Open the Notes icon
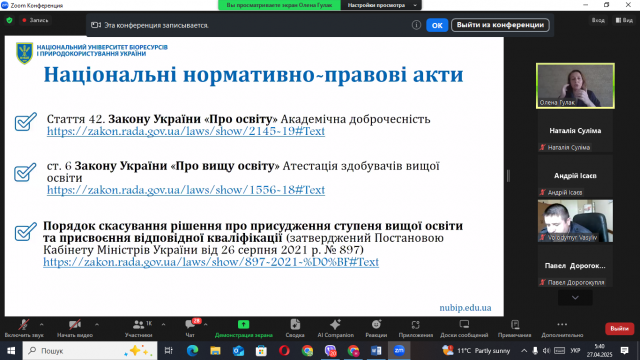640x360 pixels. pos(515,324)
